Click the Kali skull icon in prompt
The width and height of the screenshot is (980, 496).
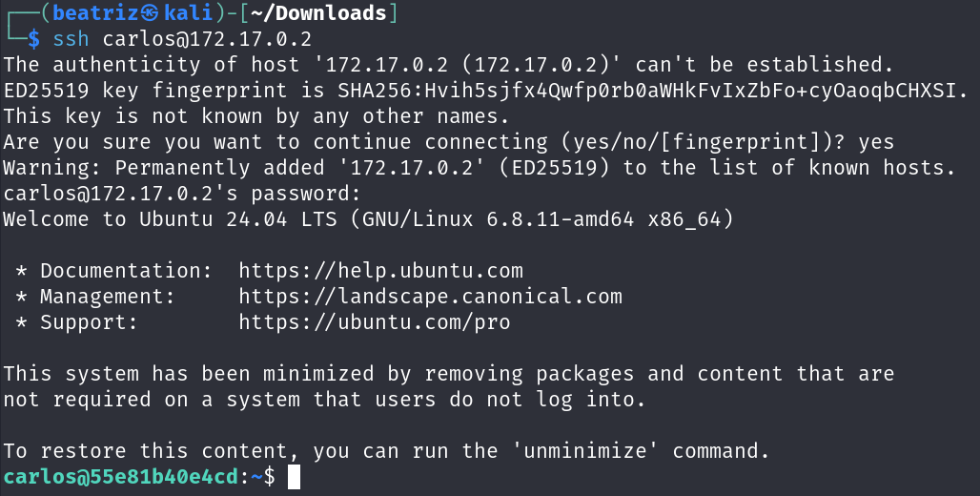pyautogui.click(x=149, y=13)
